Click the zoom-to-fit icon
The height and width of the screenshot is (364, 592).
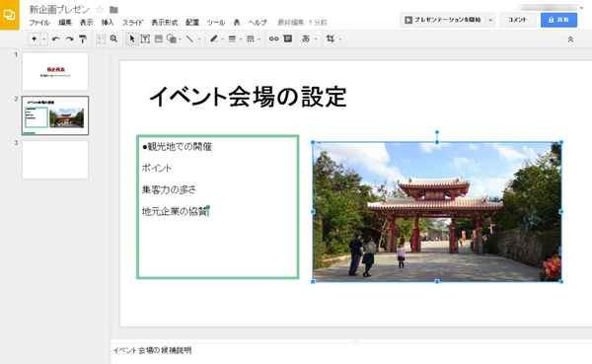click(x=101, y=38)
